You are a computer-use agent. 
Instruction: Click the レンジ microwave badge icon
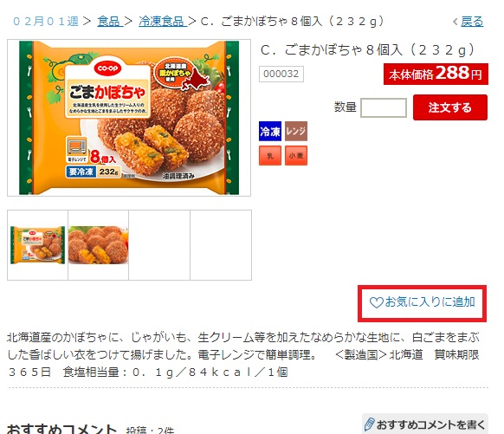click(x=296, y=131)
